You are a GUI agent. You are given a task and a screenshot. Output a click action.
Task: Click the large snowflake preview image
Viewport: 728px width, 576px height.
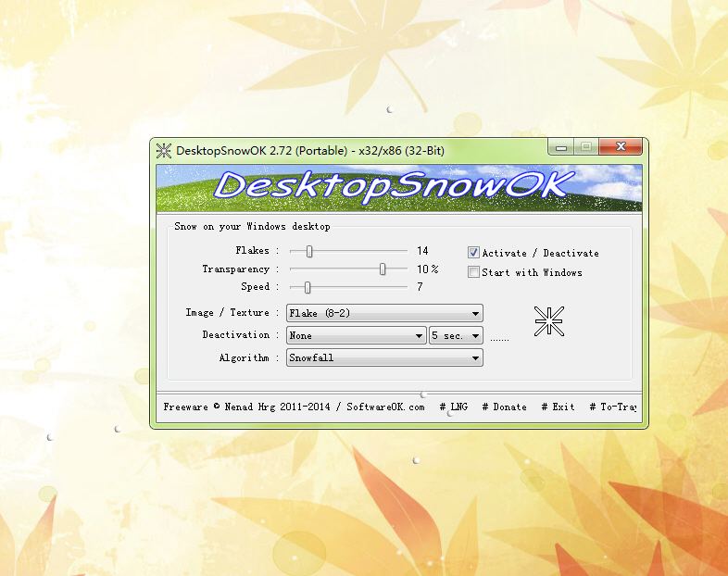549,320
